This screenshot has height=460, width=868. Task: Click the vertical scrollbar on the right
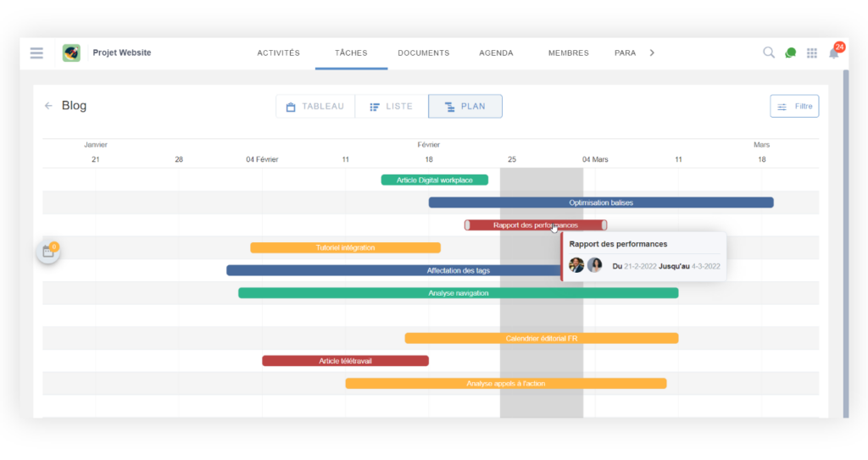pyautogui.click(x=846, y=244)
